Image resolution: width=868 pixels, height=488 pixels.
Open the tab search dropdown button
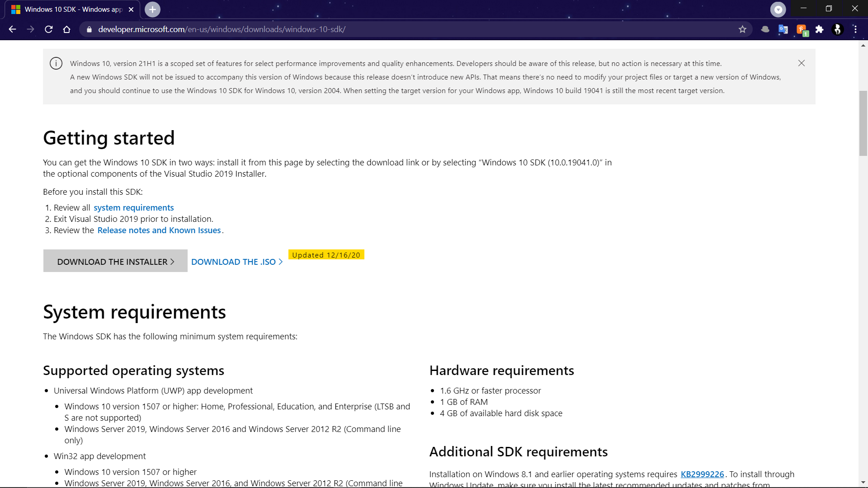(778, 9)
